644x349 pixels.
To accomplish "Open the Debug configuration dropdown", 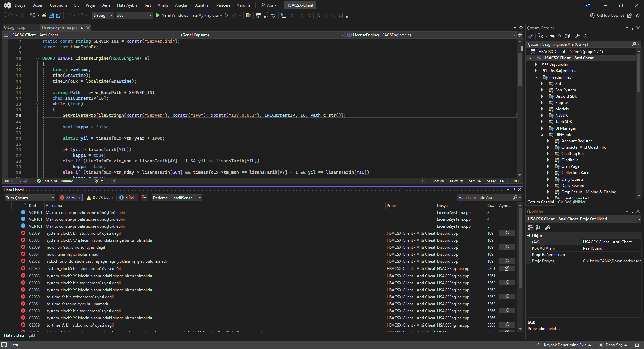I will pos(103,15).
